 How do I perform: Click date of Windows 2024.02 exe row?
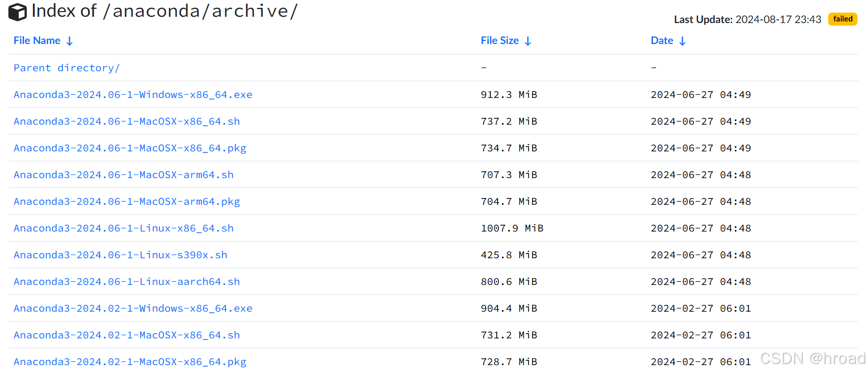click(701, 309)
